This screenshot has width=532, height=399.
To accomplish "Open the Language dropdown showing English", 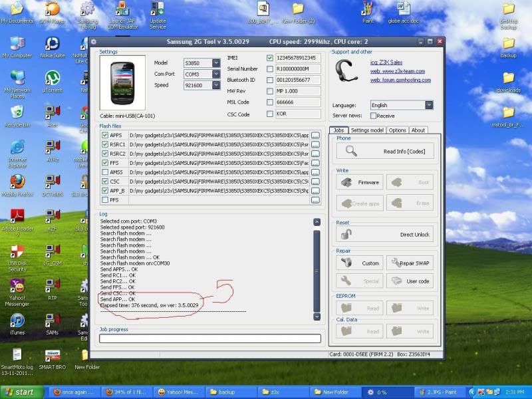I will pos(429,105).
